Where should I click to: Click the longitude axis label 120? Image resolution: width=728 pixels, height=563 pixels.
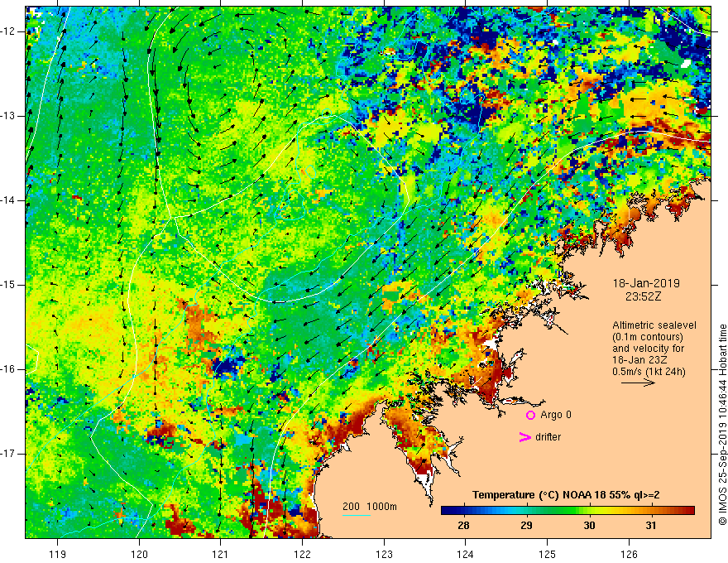tap(139, 554)
